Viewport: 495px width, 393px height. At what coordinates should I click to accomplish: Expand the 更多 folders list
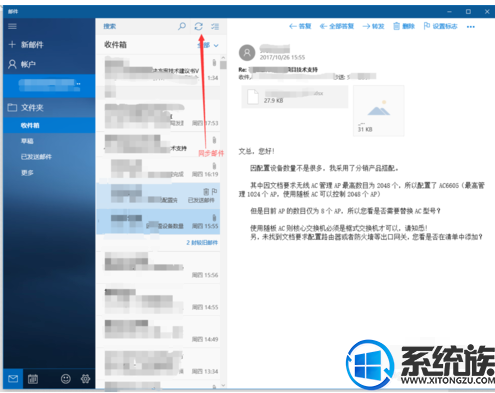(x=27, y=173)
